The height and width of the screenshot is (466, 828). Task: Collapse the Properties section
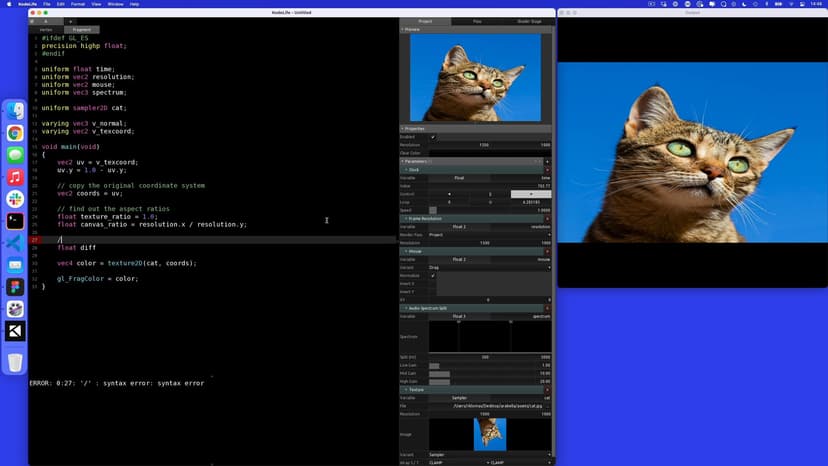point(403,128)
